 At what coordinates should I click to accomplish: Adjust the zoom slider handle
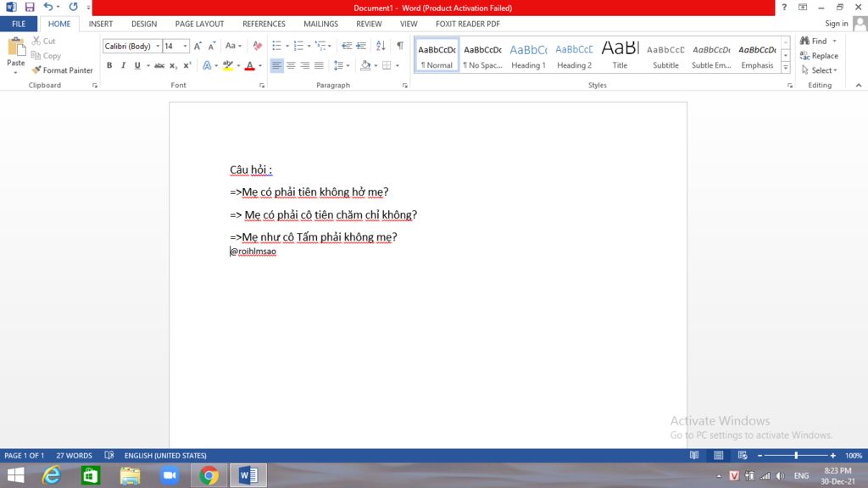click(796, 455)
